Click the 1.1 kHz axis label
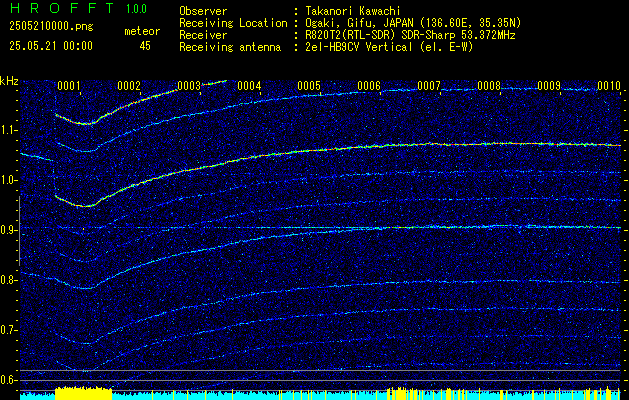Screen dimensions: 629x400 click(x=9, y=130)
